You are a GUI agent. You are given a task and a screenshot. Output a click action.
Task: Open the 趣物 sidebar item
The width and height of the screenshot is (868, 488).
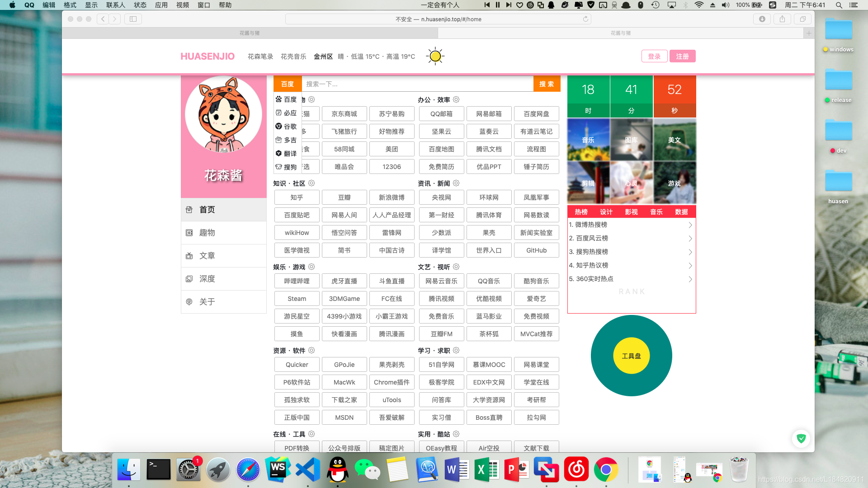coord(224,233)
